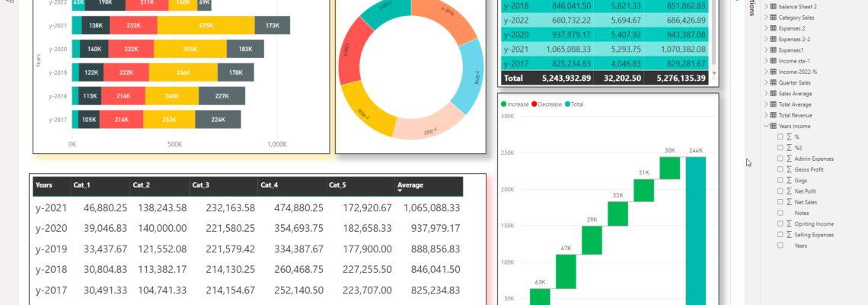The height and width of the screenshot is (305, 868).
Task: Click the 30,491.33 Cat_1 cell for y-2017
Action: [x=105, y=290]
